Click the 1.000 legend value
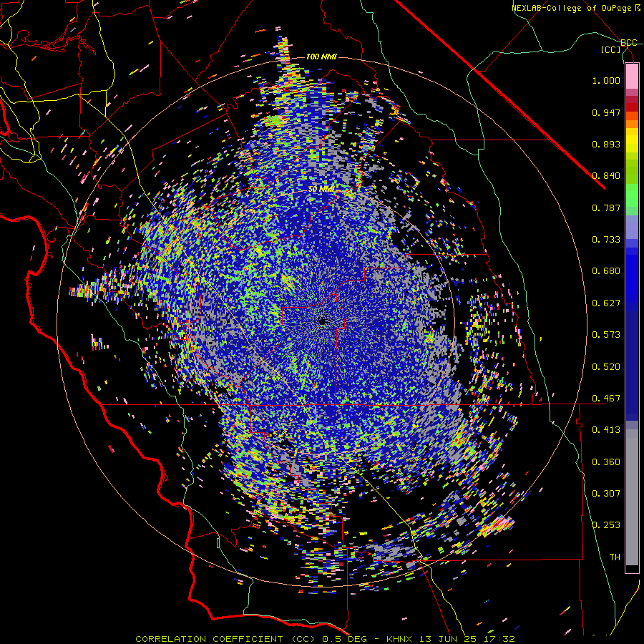644x644 pixels. 606,80
